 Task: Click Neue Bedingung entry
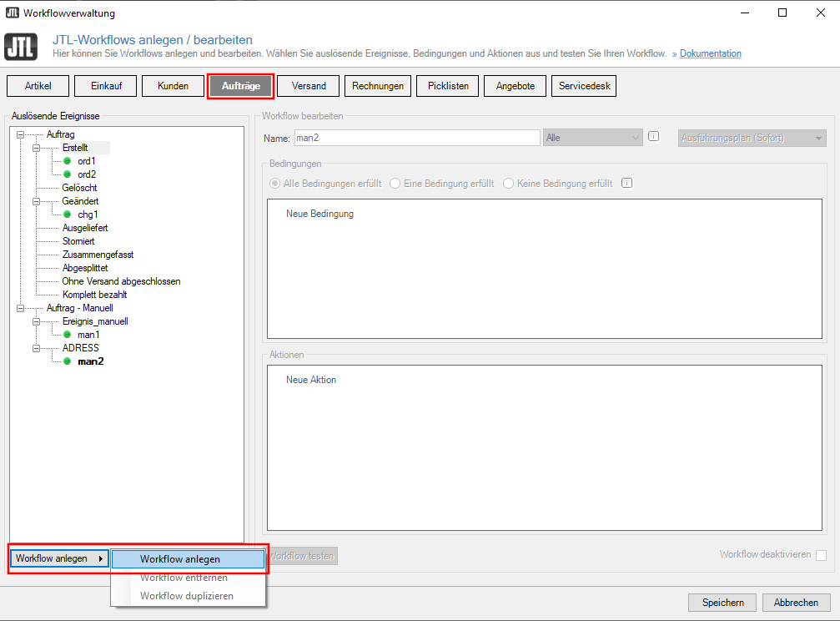319,214
